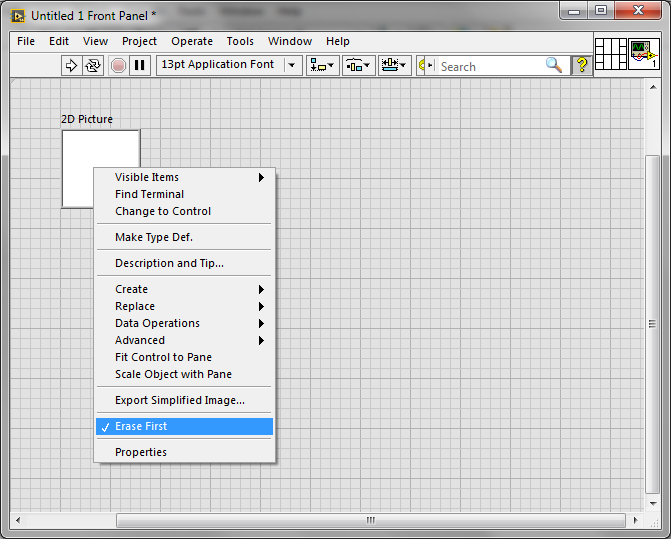The image size is (671, 539).
Task: Click the Run arrow button
Action: [x=71, y=65]
